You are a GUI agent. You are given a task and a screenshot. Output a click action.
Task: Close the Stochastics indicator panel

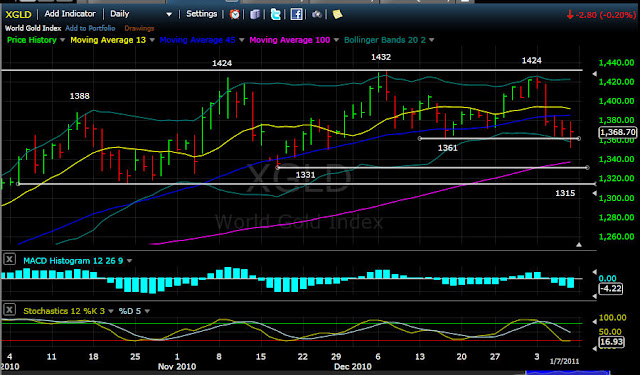(9, 309)
